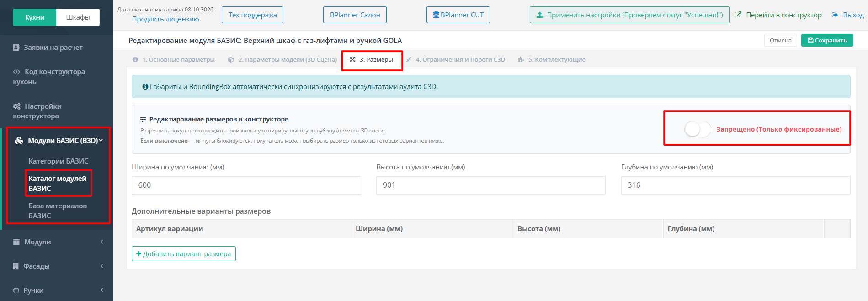The width and height of the screenshot is (868, 301).
Task: Collapse the Модули БАЗИС (B3D) menu
Action: pos(59,140)
